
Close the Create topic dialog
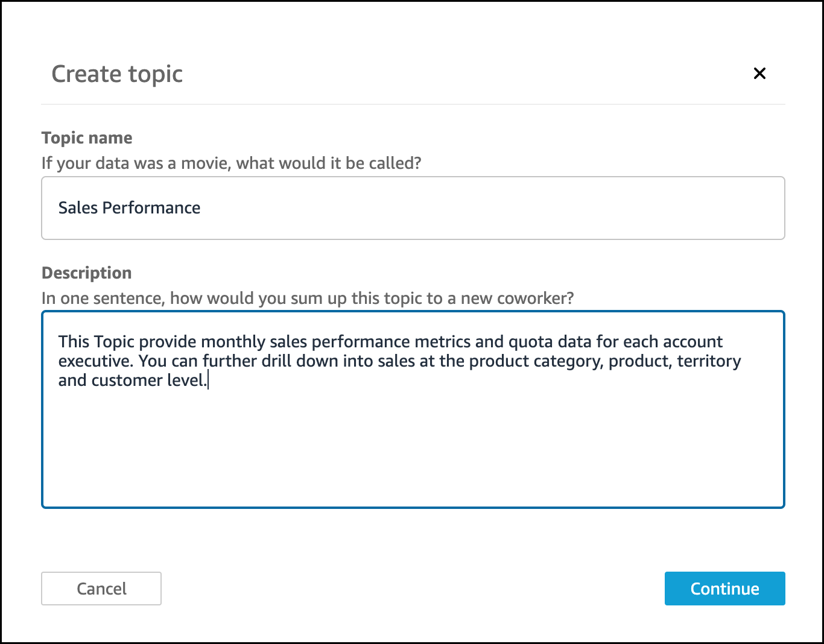tap(759, 74)
